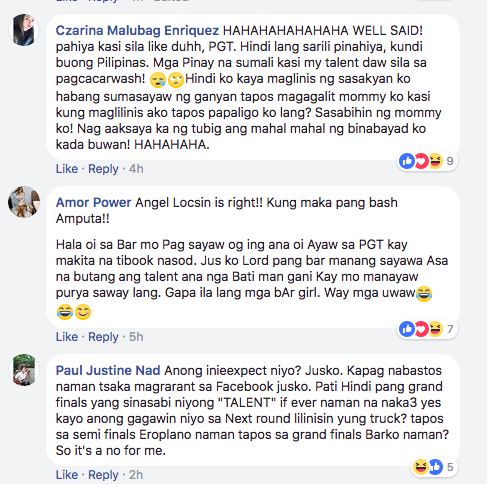Click the heart reaction on Amor Power's comment

pyautogui.click(x=421, y=329)
